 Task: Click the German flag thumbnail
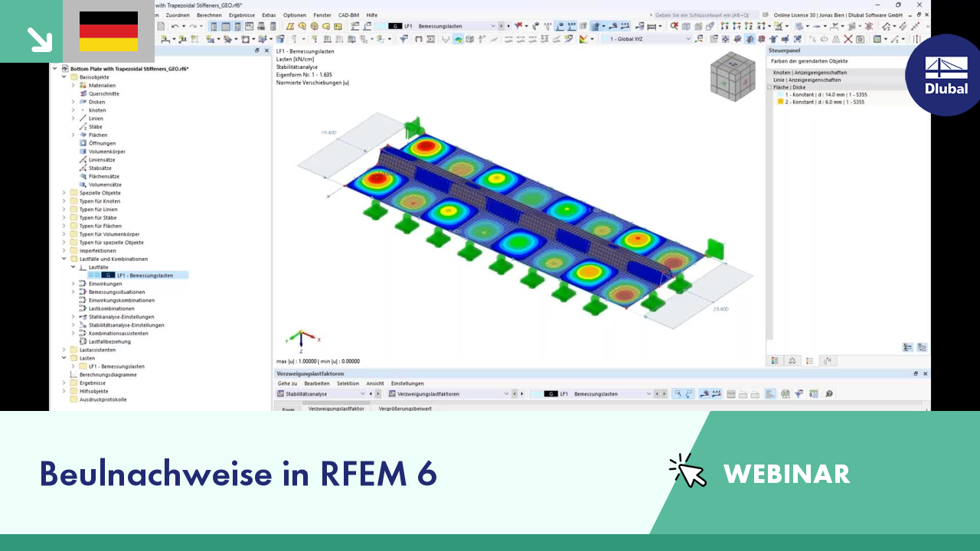pos(107,31)
